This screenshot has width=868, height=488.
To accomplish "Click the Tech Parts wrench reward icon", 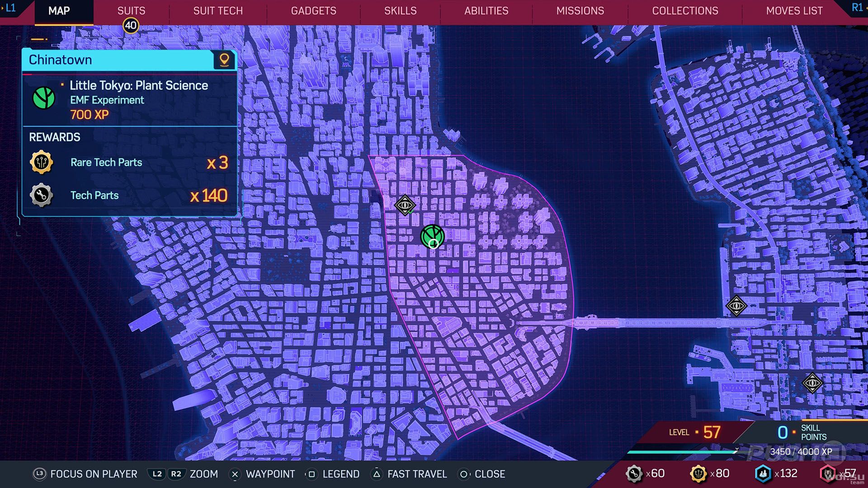I will point(42,195).
